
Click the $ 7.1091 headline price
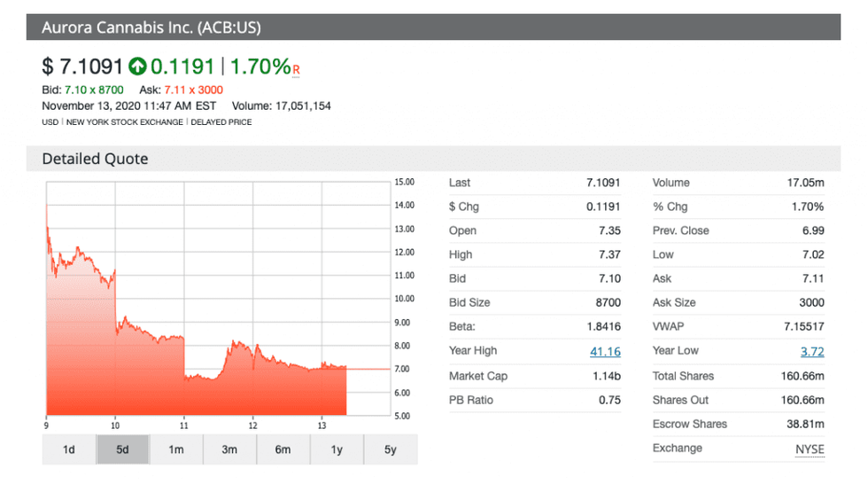pos(82,66)
